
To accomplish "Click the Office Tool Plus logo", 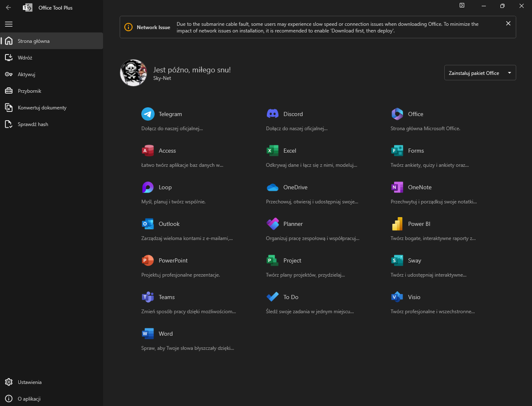I will click(27, 7).
